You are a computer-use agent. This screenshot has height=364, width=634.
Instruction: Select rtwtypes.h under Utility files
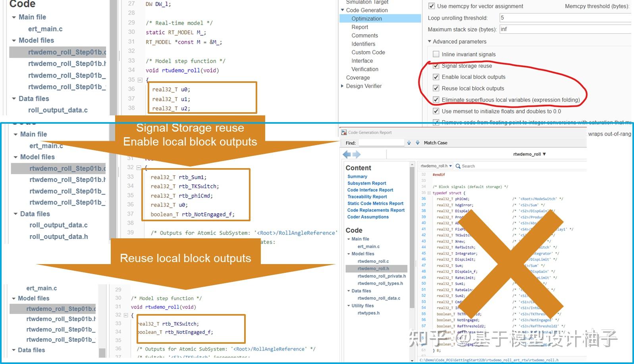point(368,313)
